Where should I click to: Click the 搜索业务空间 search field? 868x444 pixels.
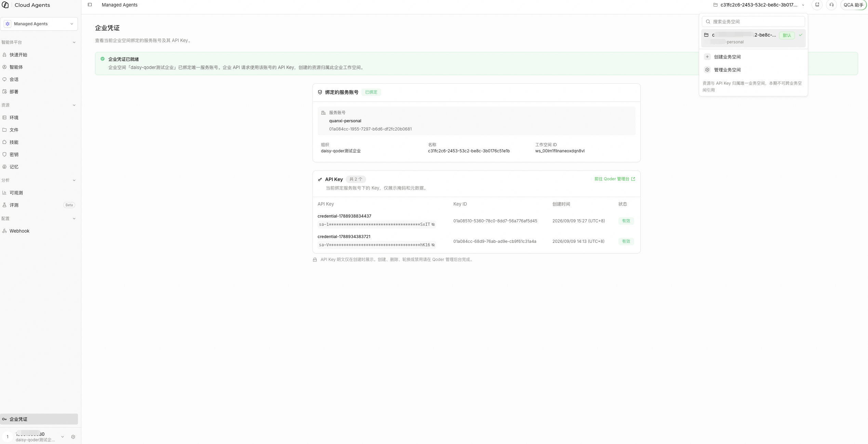(x=753, y=22)
